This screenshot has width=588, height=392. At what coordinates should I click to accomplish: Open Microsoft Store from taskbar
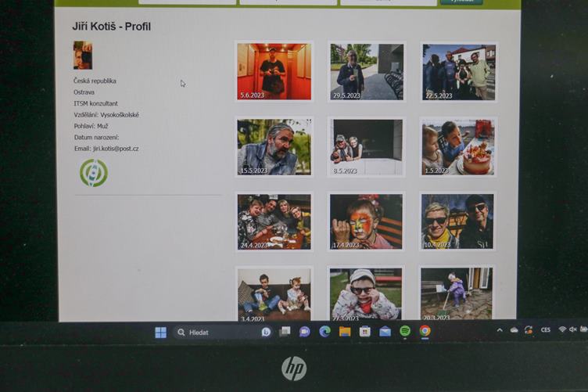[364, 332]
